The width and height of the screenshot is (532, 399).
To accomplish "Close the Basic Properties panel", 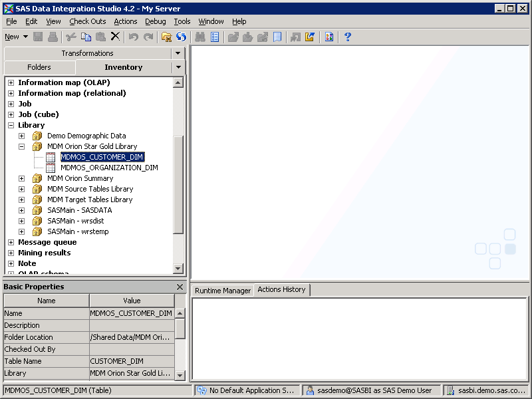I will pyautogui.click(x=180, y=287).
